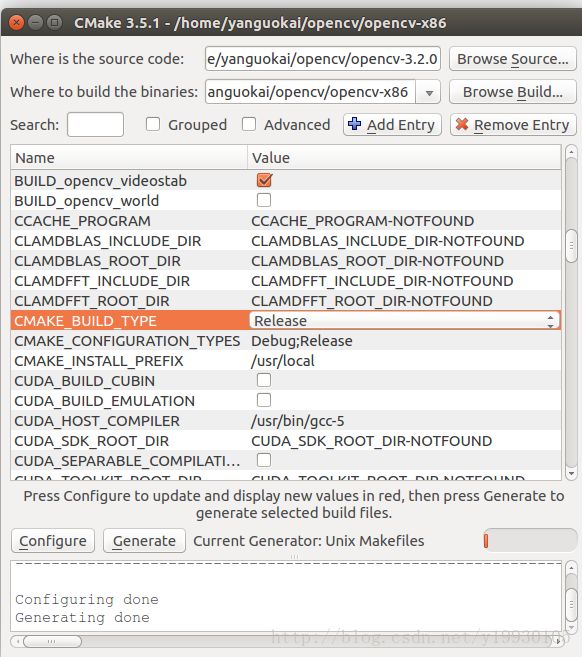This screenshot has height=657, width=582.
Task: Select CUDA_BUILD_CUBIN name cell
Action: coord(85,381)
